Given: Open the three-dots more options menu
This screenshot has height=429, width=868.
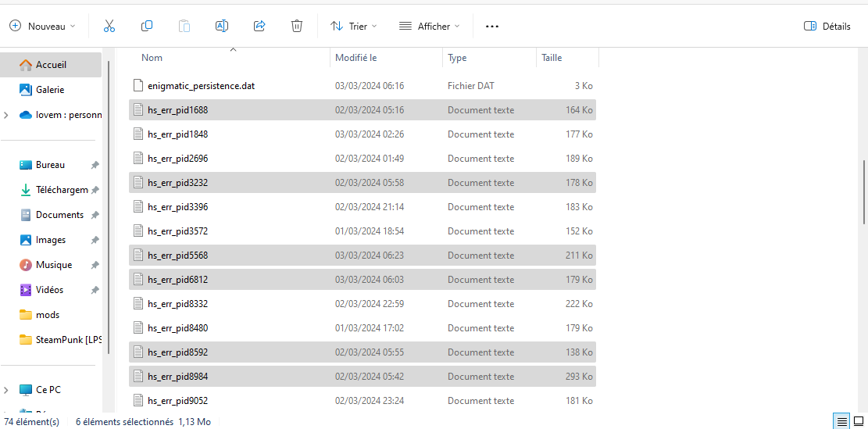Looking at the screenshot, I should [x=492, y=26].
